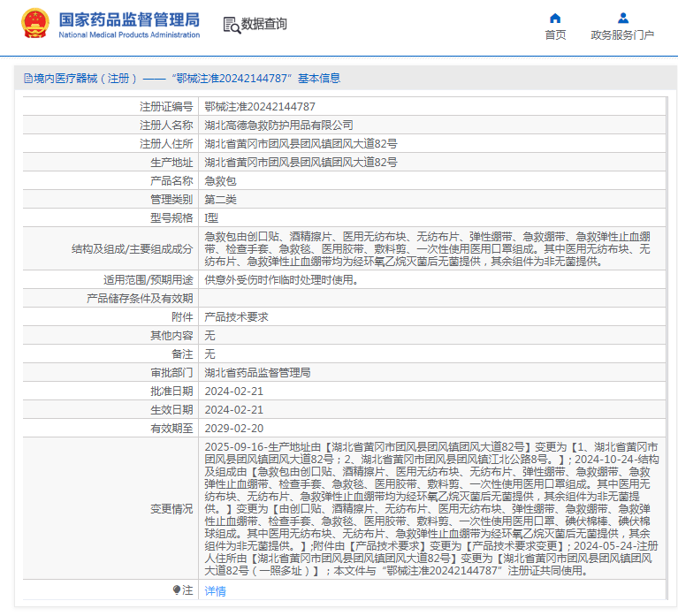Click the 数据查询 magnifier document icon

click(232, 25)
